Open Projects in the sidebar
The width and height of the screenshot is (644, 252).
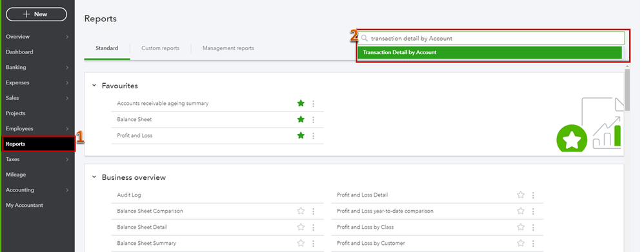click(15, 113)
